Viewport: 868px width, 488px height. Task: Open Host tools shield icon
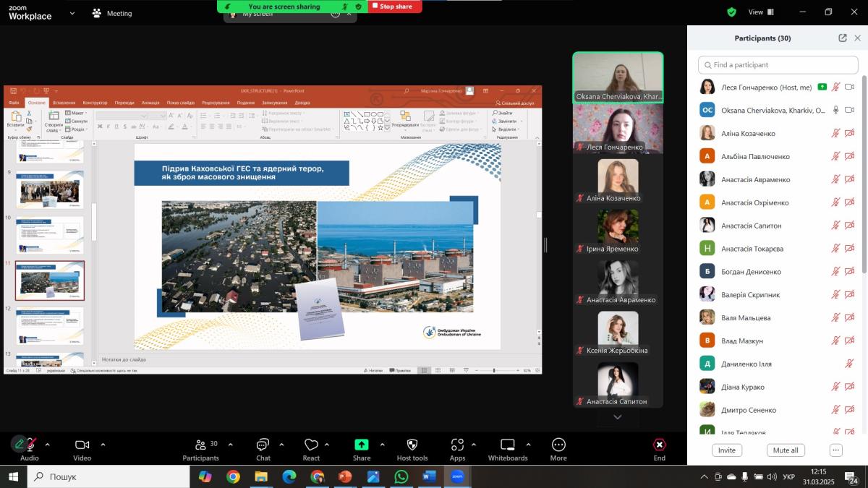pyautogui.click(x=412, y=445)
